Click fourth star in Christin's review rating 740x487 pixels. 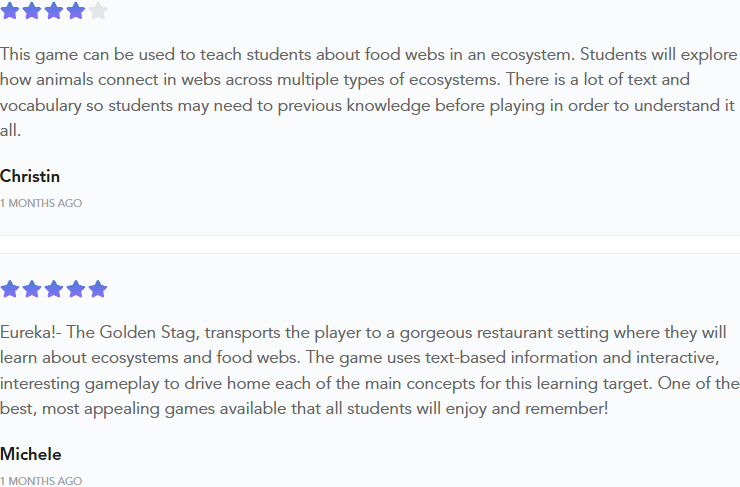tap(76, 10)
